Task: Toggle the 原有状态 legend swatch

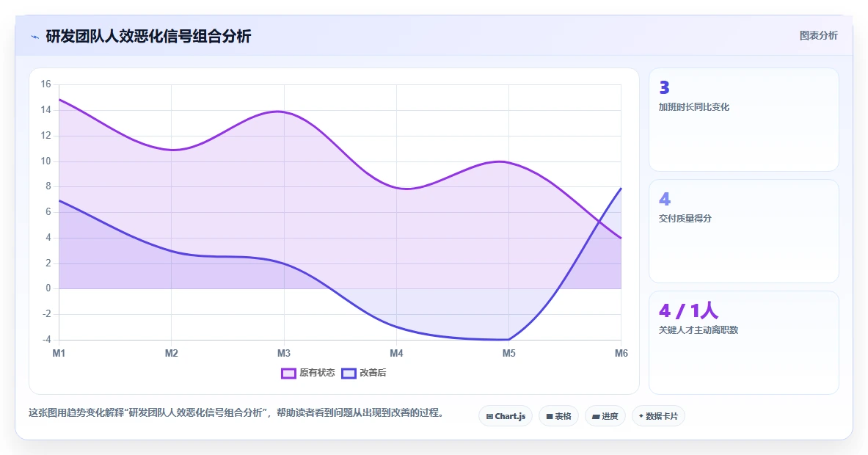Action: click(288, 373)
